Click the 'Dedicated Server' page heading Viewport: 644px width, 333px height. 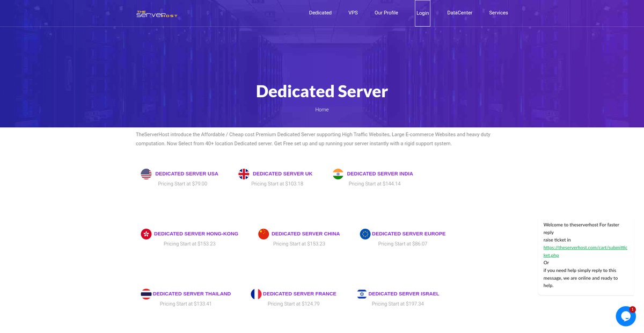pos(322,91)
